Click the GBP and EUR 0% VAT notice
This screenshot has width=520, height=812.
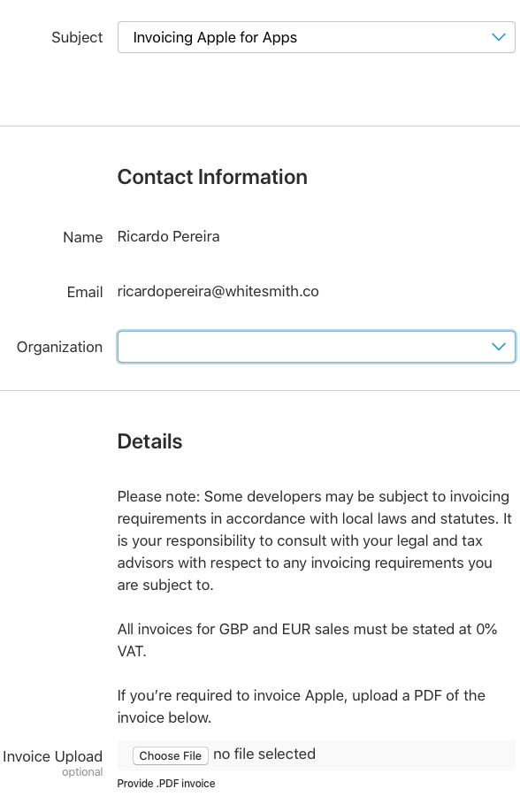307,640
